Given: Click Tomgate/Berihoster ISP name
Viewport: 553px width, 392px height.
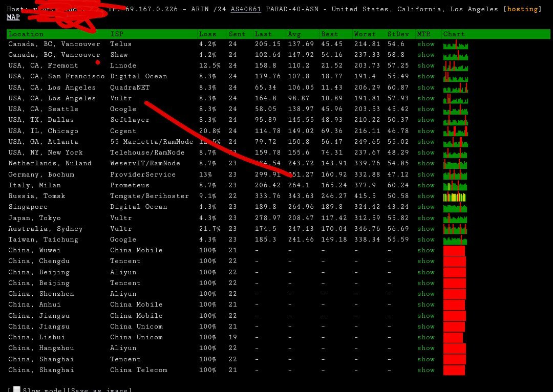Looking at the screenshot, I should click(150, 196).
